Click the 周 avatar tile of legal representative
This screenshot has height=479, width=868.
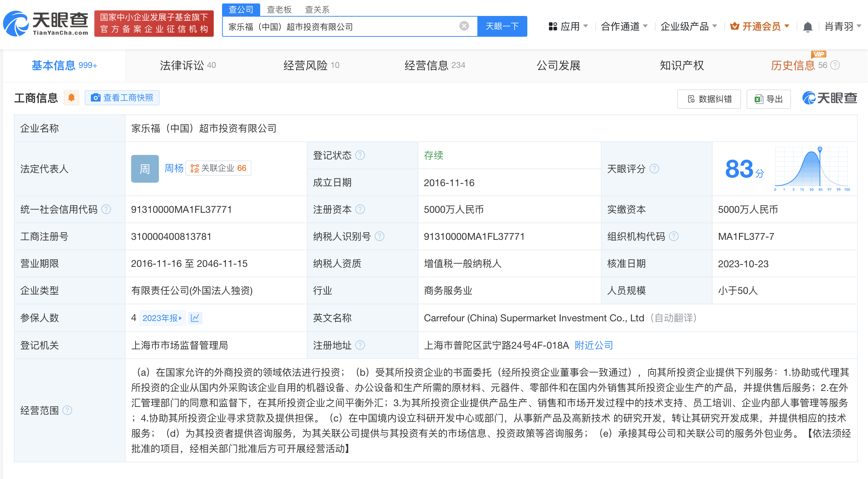coord(145,169)
